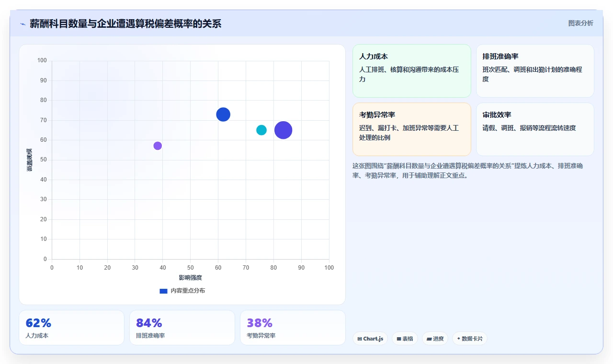Select the 人力成本 green card

point(412,71)
